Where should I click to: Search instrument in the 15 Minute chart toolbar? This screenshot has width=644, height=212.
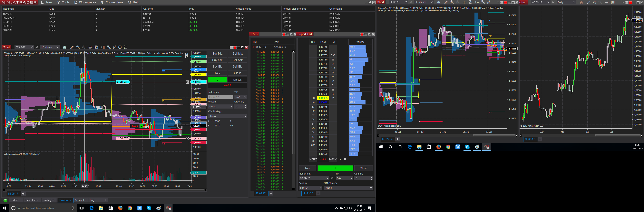click(36, 47)
